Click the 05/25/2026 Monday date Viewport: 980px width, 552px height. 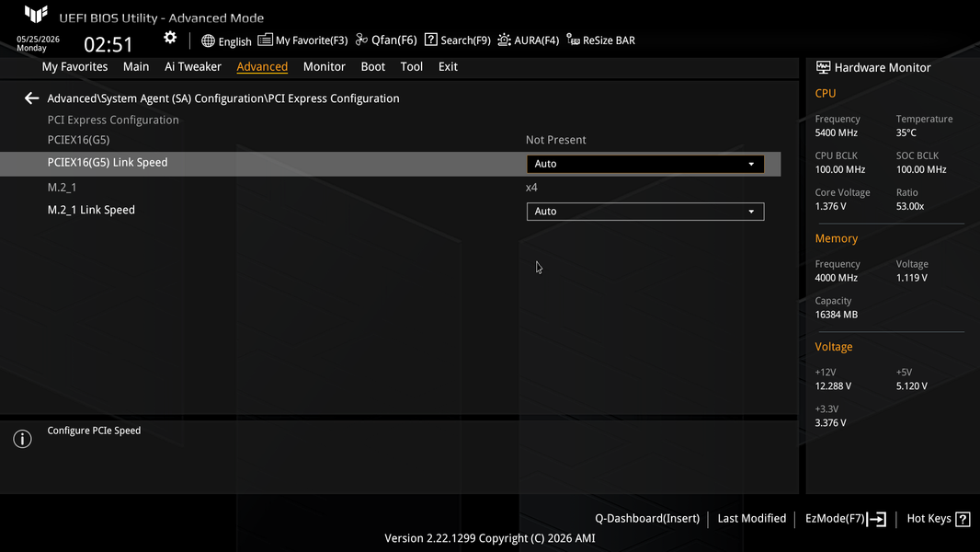pyautogui.click(x=38, y=43)
